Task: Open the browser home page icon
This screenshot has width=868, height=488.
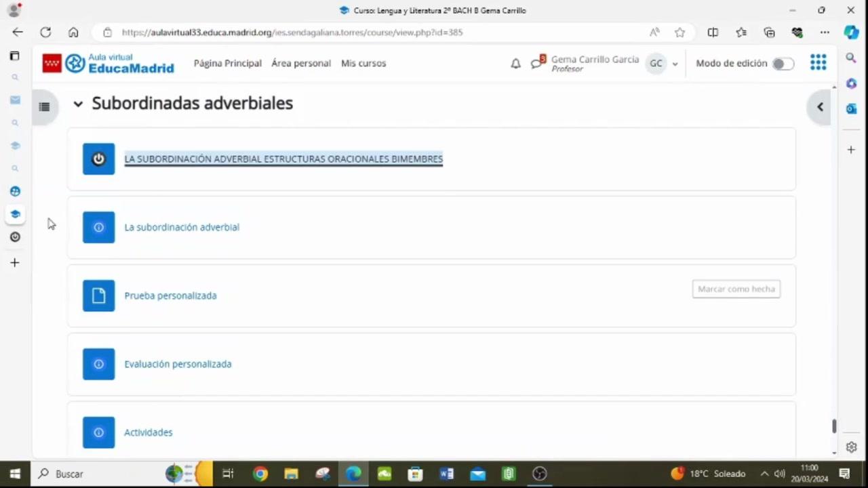Action: [x=73, y=32]
